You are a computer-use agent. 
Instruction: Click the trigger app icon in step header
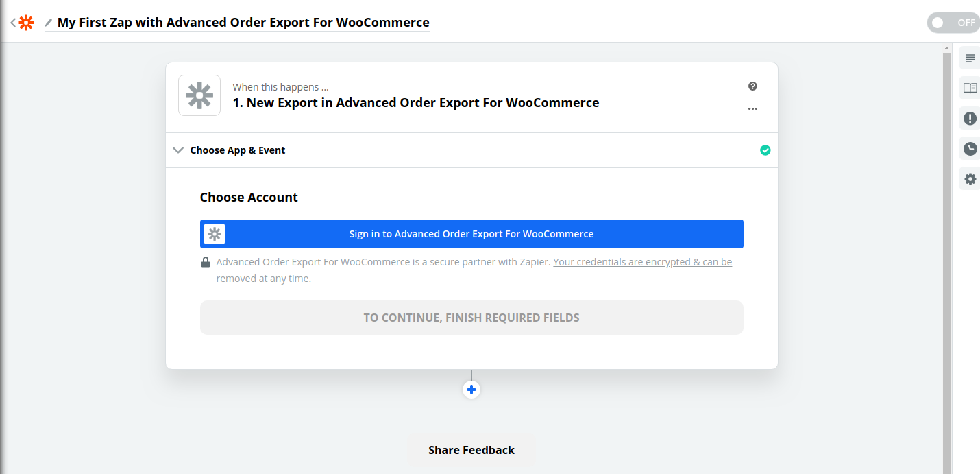[x=199, y=95]
